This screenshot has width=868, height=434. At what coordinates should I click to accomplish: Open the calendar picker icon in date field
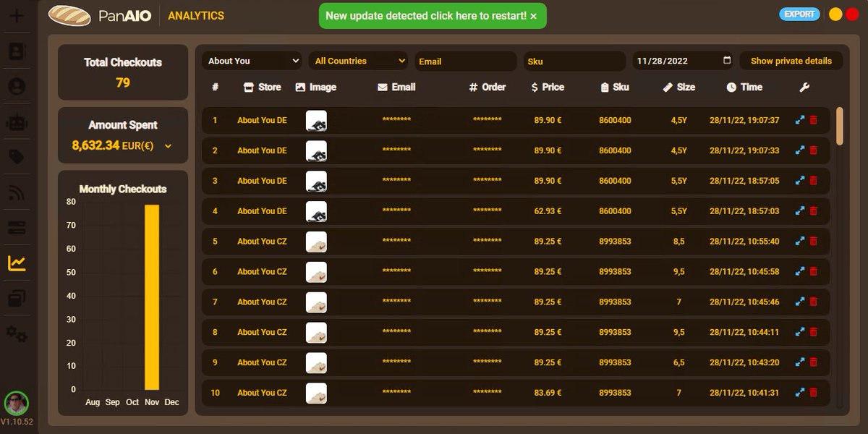(x=727, y=61)
